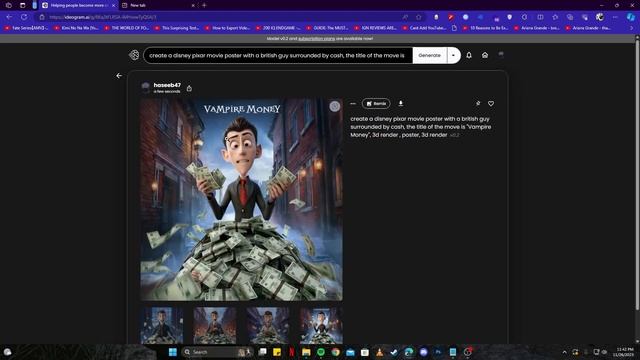
Task: Click the browser address bar
Action: [220, 17]
